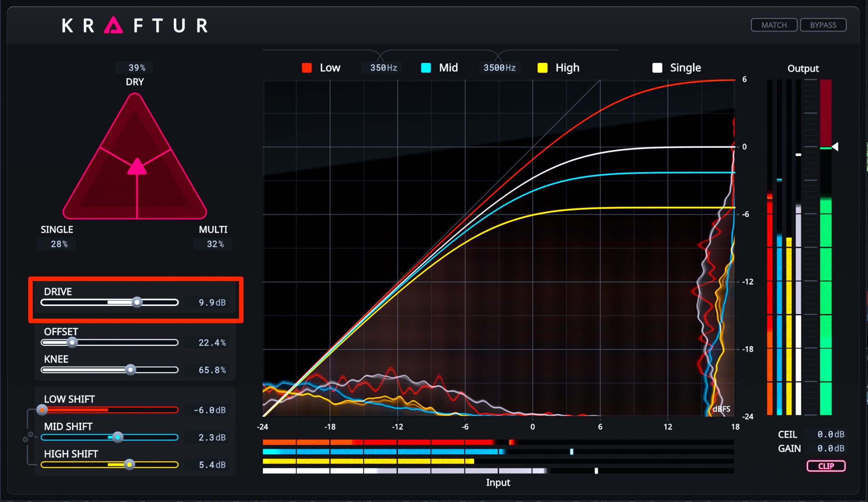The image size is (868, 502).
Task: Click the OFFSET slider handle
Action: tap(72, 343)
